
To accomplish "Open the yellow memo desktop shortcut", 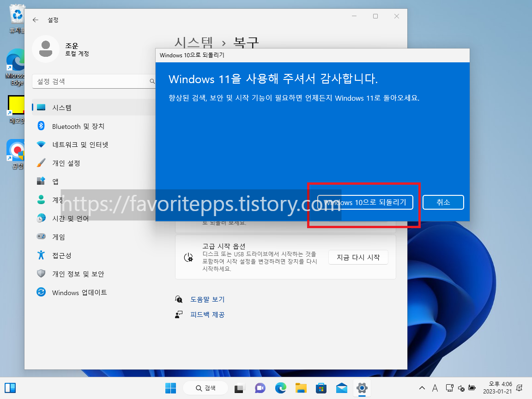I will [16, 109].
